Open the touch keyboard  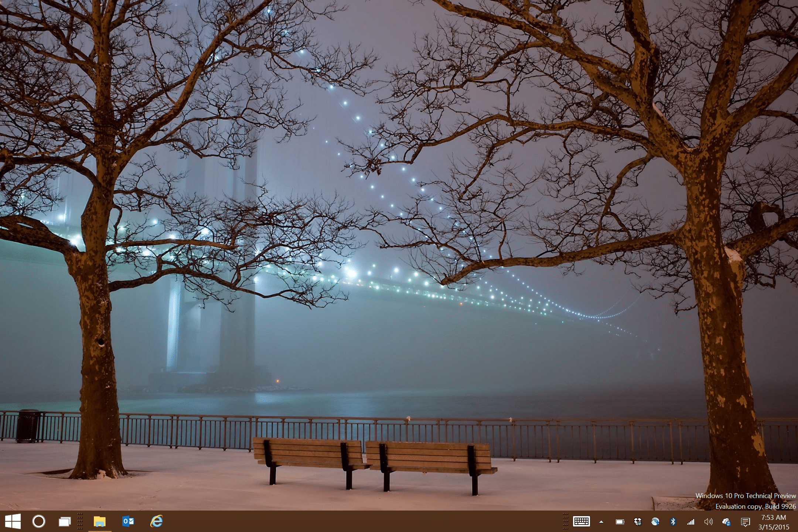pos(582,522)
